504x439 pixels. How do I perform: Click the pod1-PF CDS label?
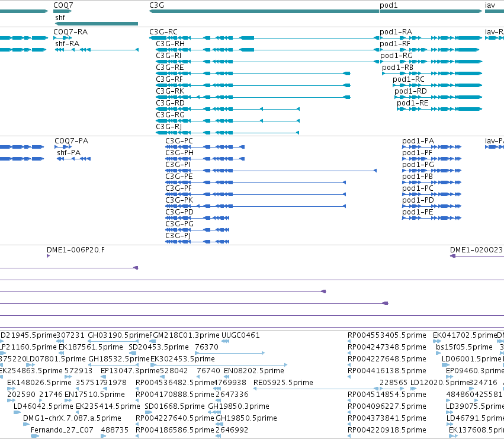pyautogui.click(x=417, y=153)
